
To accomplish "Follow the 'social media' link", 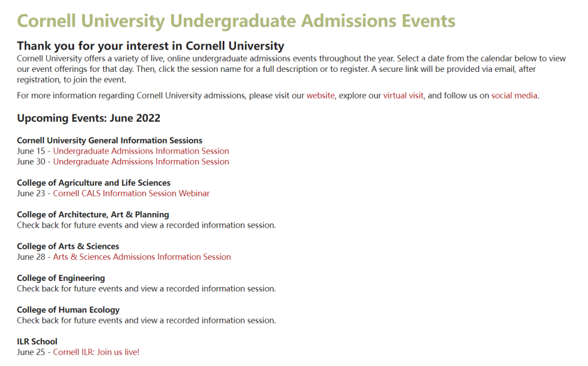I will 514,96.
